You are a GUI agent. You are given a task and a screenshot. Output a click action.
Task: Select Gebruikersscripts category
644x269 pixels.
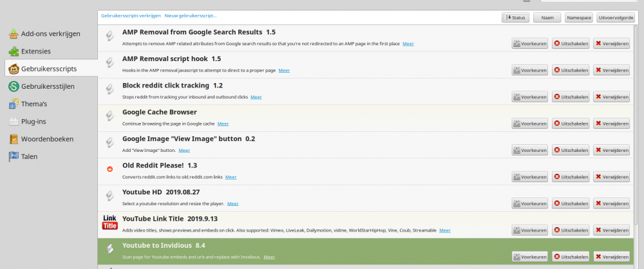click(52, 69)
